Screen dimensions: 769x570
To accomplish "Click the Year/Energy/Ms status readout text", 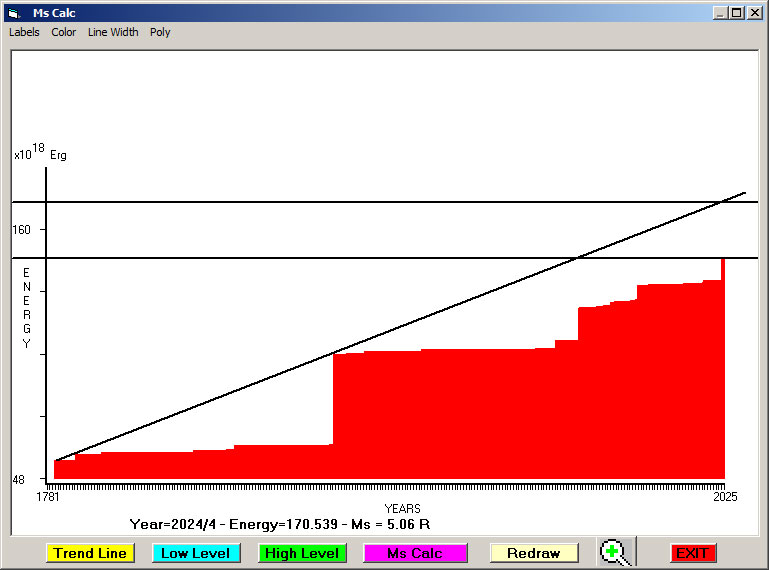I will tap(280, 524).
